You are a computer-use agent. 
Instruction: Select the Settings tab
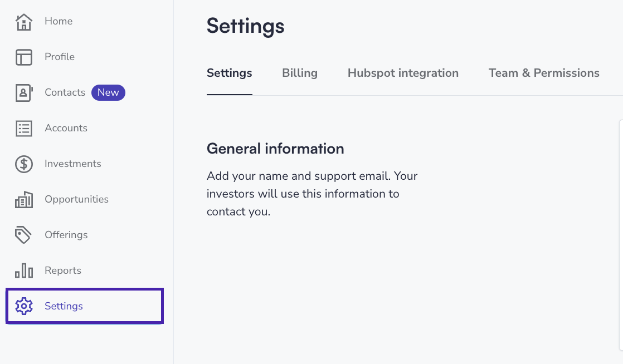click(229, 73)
